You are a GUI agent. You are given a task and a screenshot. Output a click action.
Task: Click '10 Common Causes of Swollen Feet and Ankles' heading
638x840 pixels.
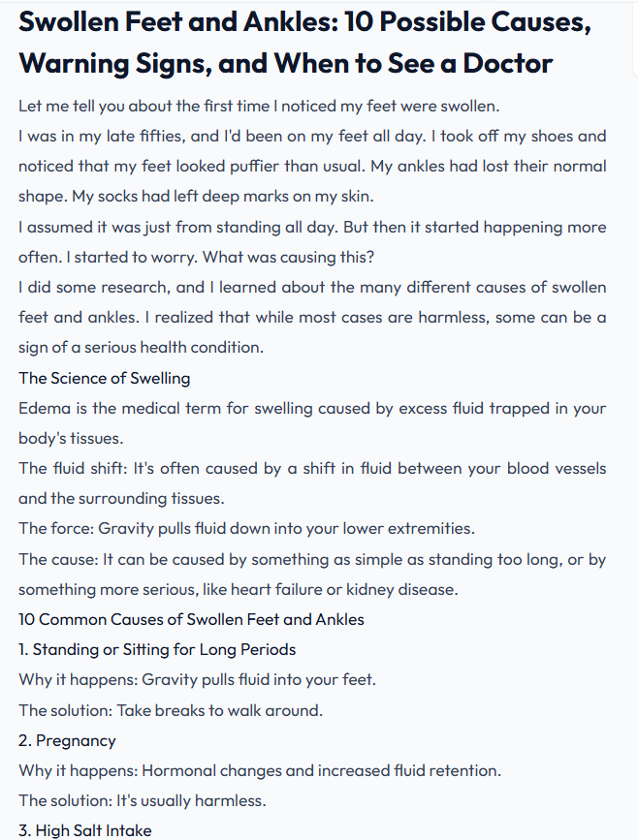191,619
